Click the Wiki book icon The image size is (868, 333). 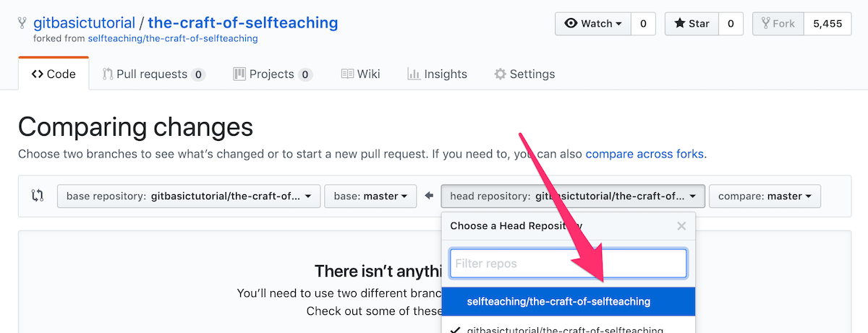347,74
